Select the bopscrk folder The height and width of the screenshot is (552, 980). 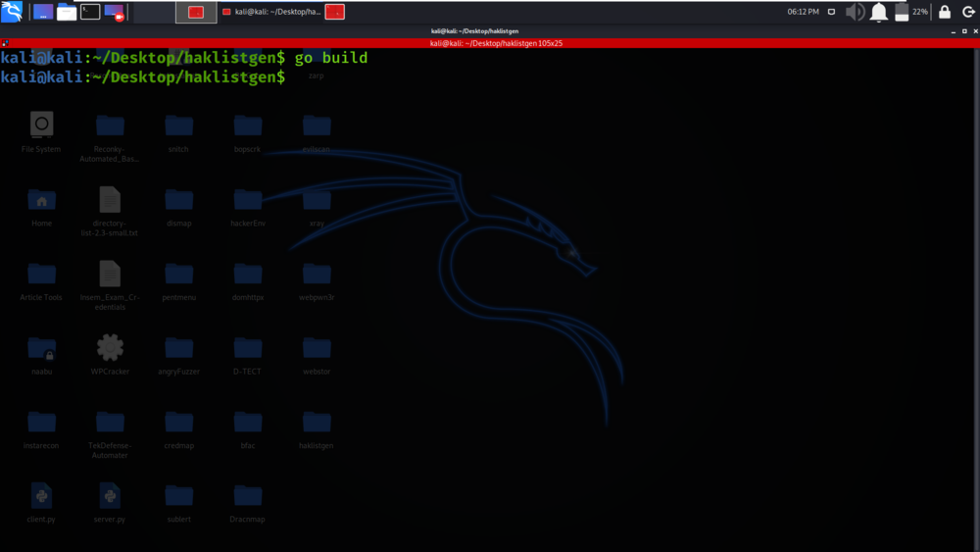click(248, 132)
